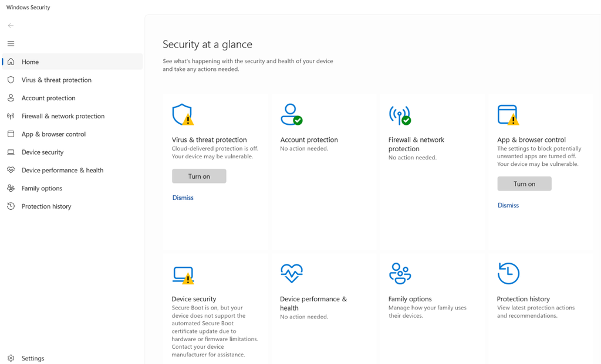
Task: Click 'View latest protection actions and recommendations' text
Action: pyautogui.click(x=536, y=312)
